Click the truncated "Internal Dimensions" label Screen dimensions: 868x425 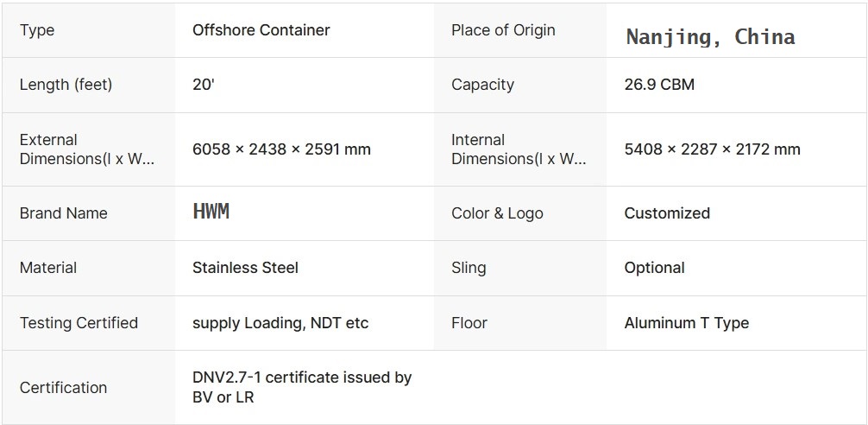click(x=518, y=149)
